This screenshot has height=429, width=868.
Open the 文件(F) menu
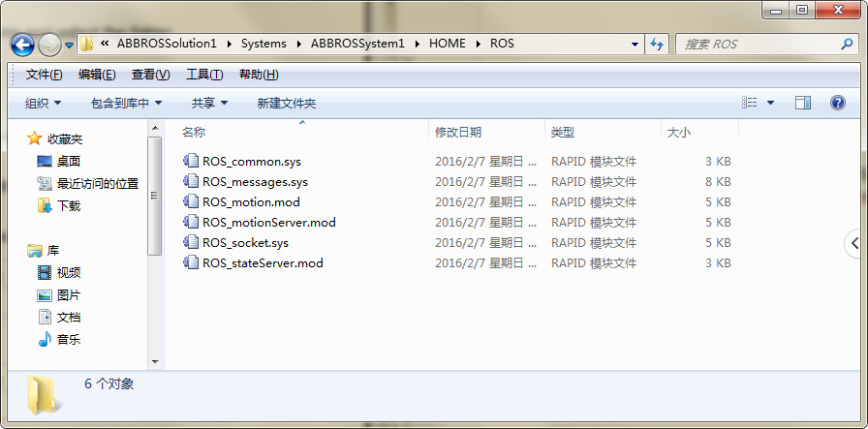[x=44, y=75]
